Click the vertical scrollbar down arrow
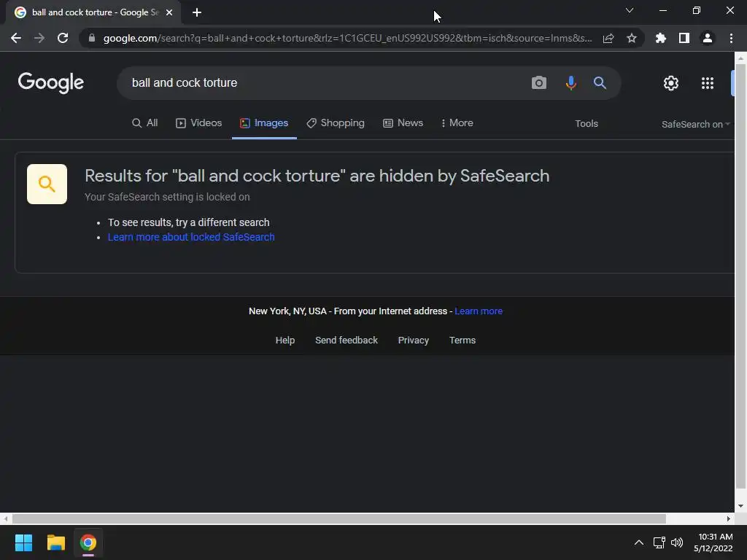Screen dimensions: 747x560 (x=740, y=506)
